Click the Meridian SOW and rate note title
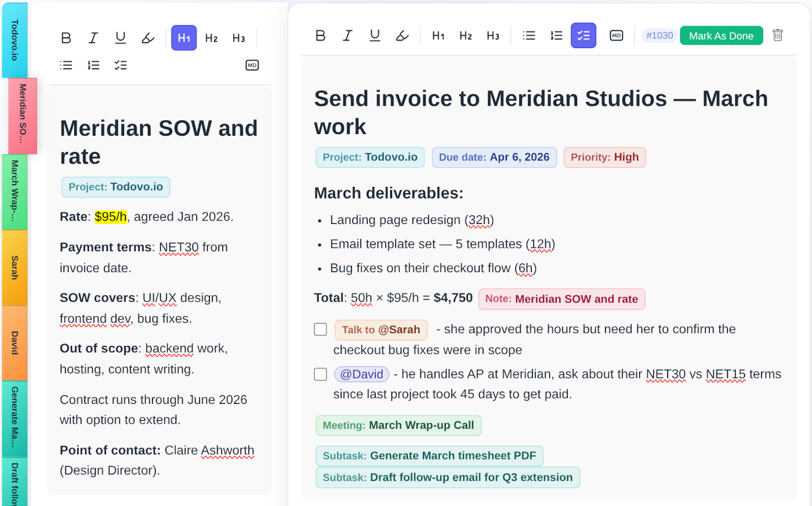 (x=158, y=142)
